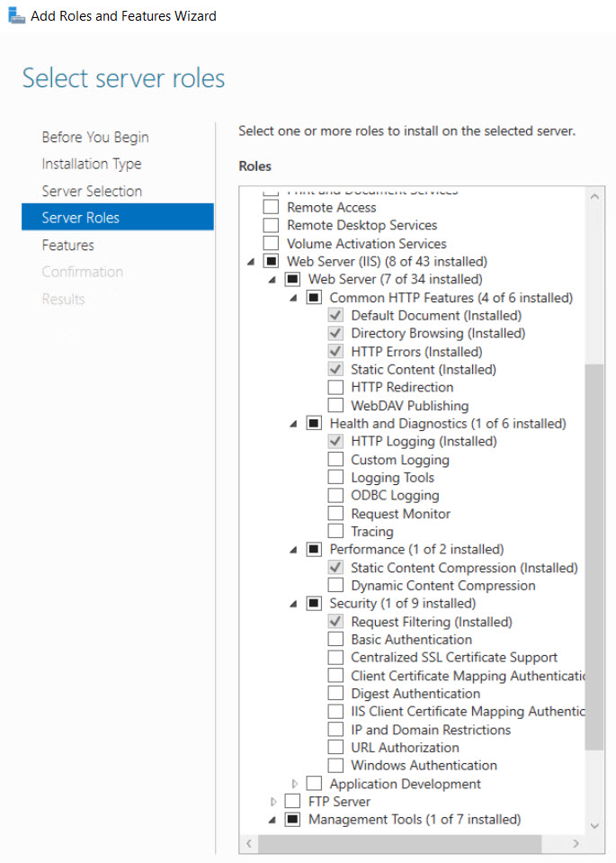The width and height of the screenshot is (616, 863).
Task: Click the vertical scrollbar thumb in roles list
Action: pyautogui.click(x=594, y=556)
